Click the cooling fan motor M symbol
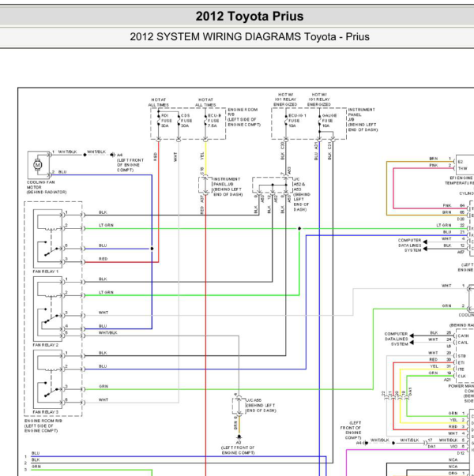This screenshot has width=474, height=476. tap(38, 165)
